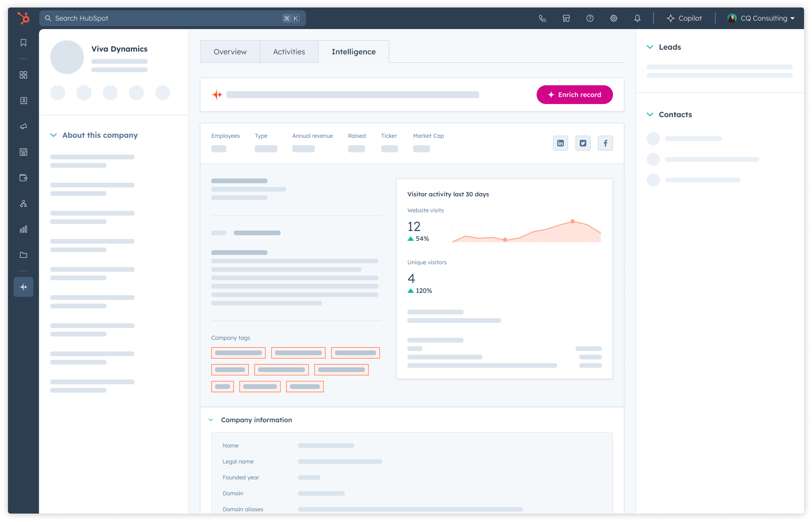
Task: Click the orange sparkle icon in enrichment banner
Action: click(x=217, y=95)
